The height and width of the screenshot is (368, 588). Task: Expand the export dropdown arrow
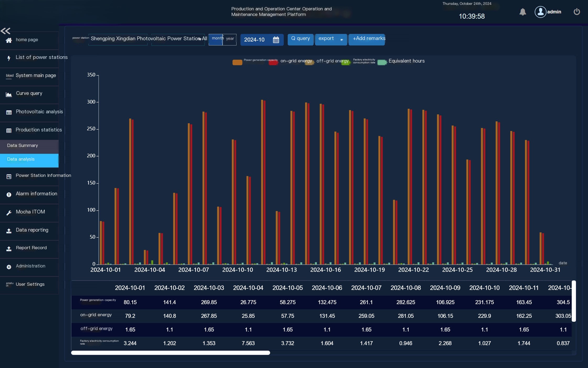coord(342,40)
